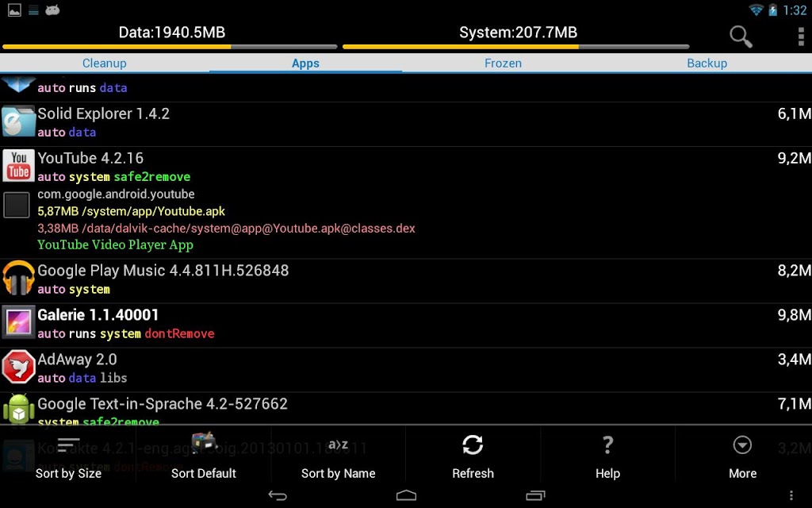Open the search magnifier icon
The width and height of the screenshot is (812, 508).
coord(741,37)
